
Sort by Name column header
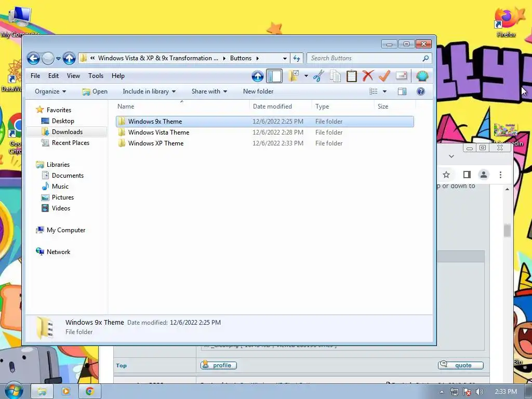(182, 106)
